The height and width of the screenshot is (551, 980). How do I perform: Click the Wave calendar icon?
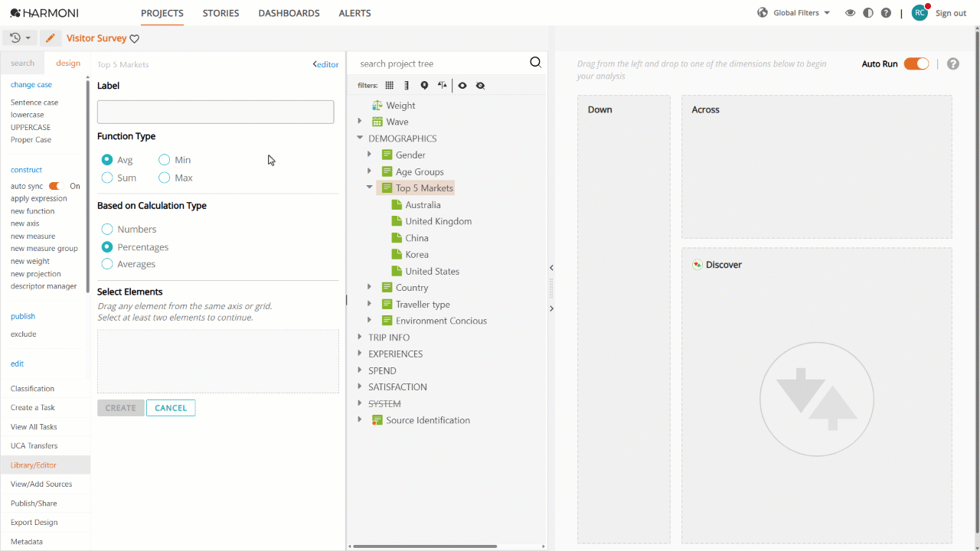pyautogui.click(x=377, y=122)
